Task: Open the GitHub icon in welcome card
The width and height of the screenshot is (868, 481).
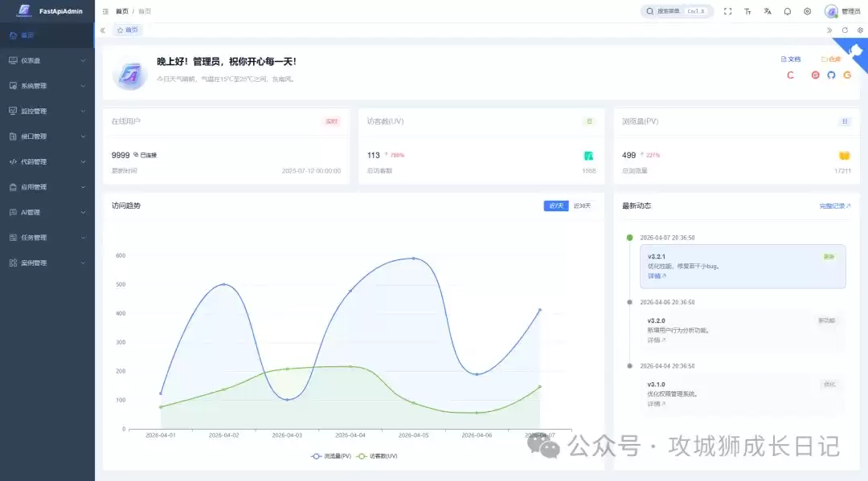Action: click(831, 75)
